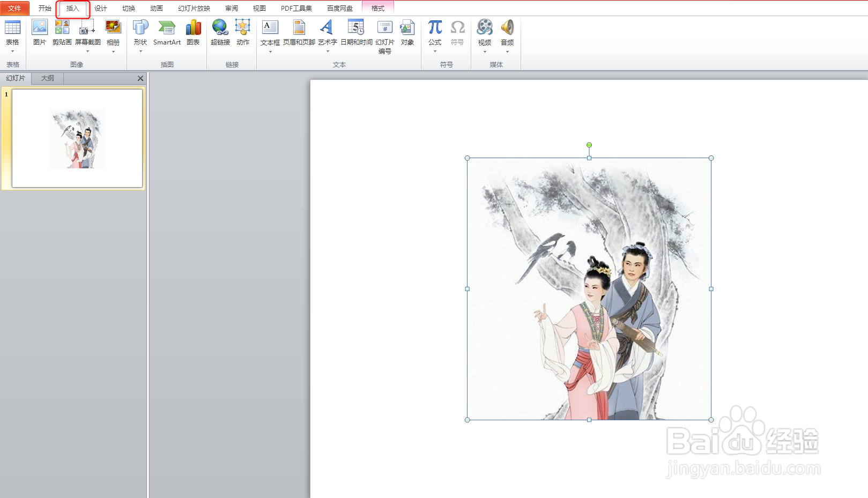This screenshot has width=868, height=498.
Task: Expand the 表格 table dropdown arrow
Action: [x=12, y=51]
